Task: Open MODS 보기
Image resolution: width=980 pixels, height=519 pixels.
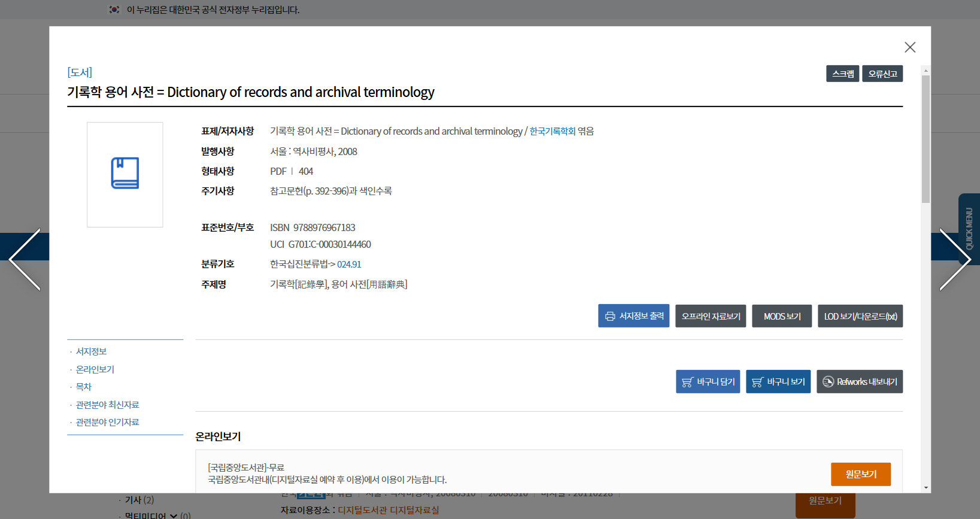Action: click(x=782, y=316)
